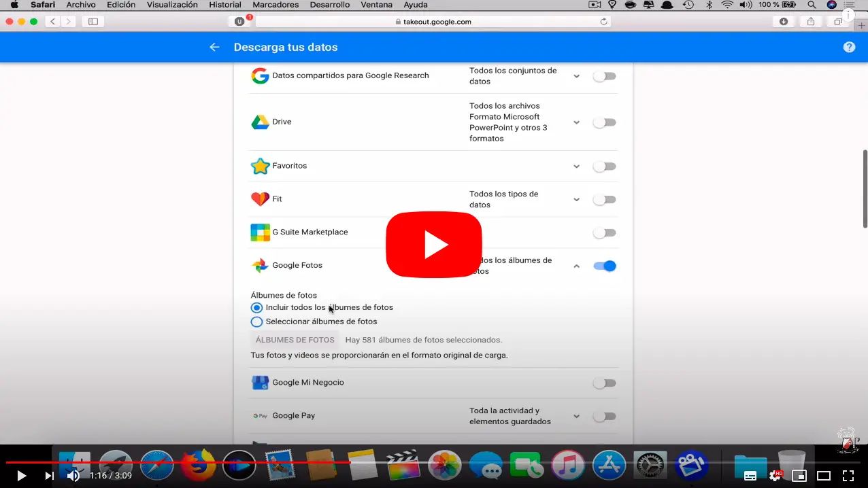Open Safari downloads list
Image resolution: width=868 pixels, height=488 pixels.
pyautogui.click(x=784, y=22)
